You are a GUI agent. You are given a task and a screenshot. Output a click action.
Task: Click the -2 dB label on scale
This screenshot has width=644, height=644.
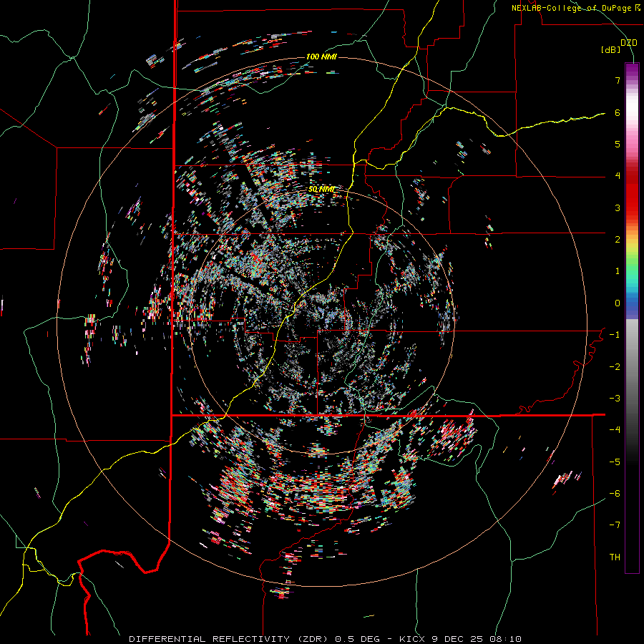[x=615, y=367]
